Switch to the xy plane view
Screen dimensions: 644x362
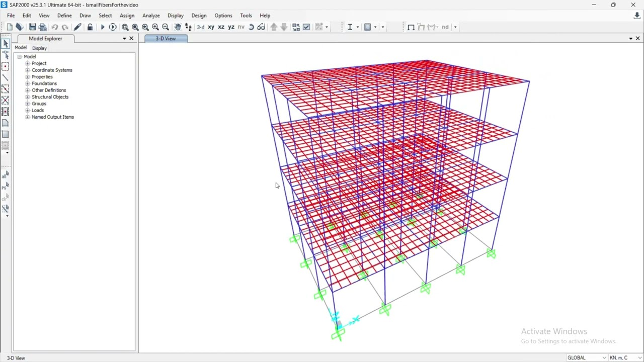pyautogui.click(x=211, y=27)
